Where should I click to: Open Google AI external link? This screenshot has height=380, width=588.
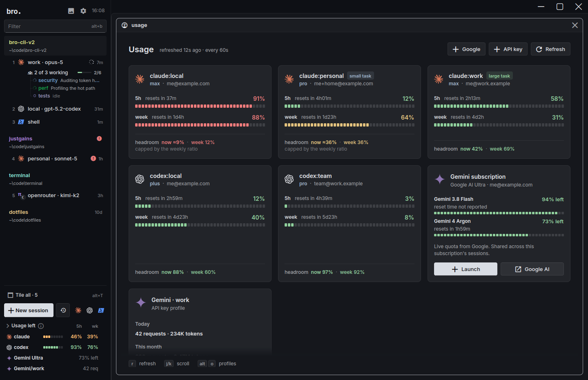coord(532,269)
